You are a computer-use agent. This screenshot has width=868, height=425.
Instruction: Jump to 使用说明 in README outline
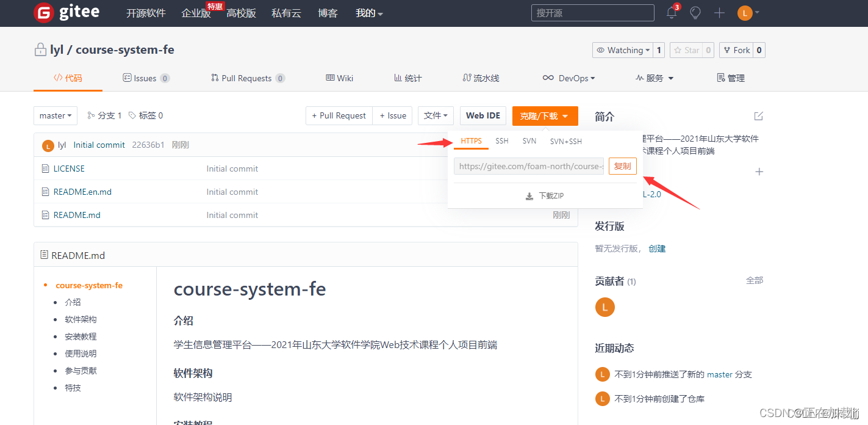(81, 354)
